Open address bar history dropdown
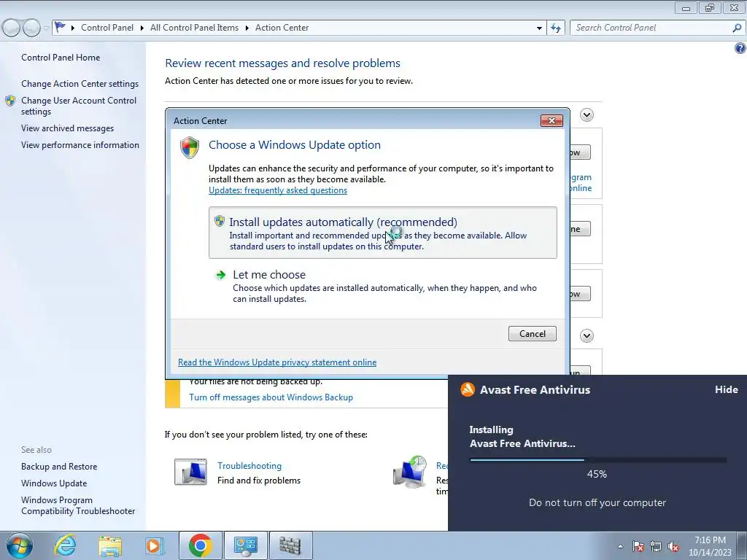The width and height of the screenshot is (747, 560). [539, 28]
